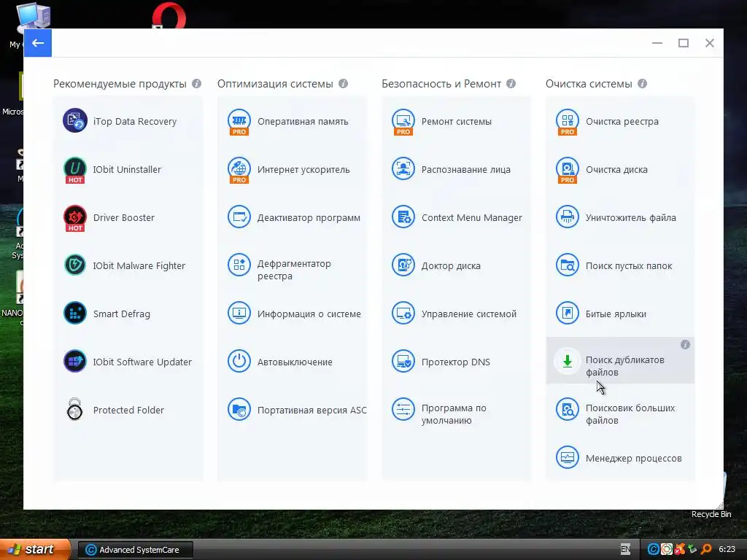Open IObit Malware Fighter icon

(x=75, y=265)
